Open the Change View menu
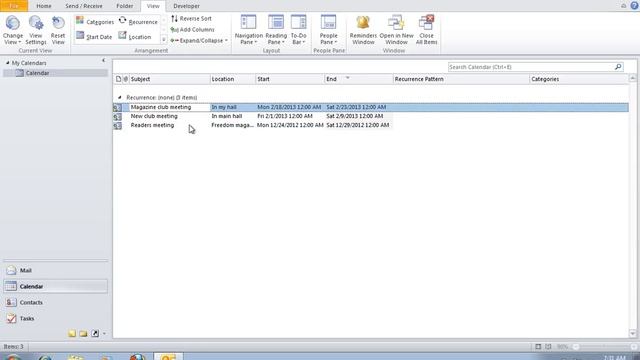Viewport: 640px width, 360px height. pyautogui.click(x=13, y=30)
